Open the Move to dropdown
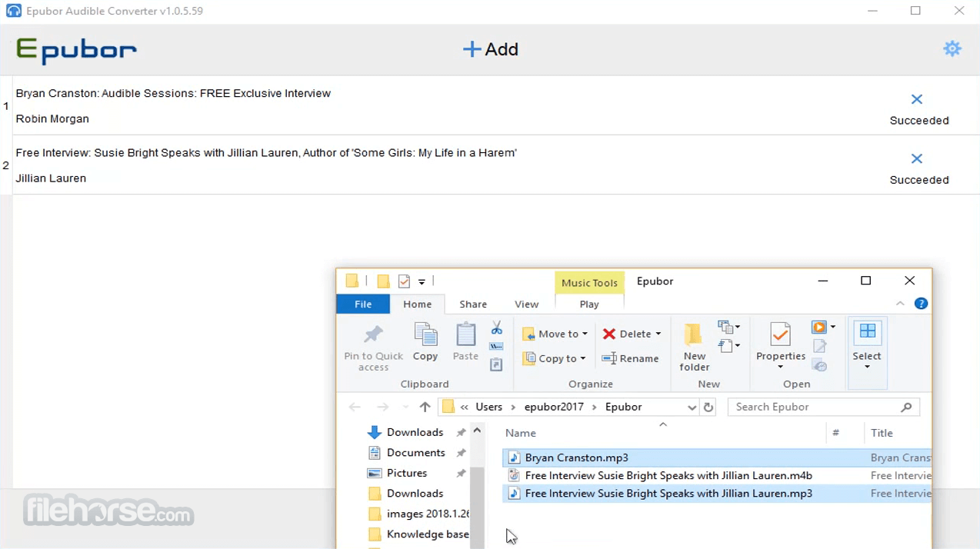Image resolution: width=980 pixels, height=549 pixels. (555, 334)
